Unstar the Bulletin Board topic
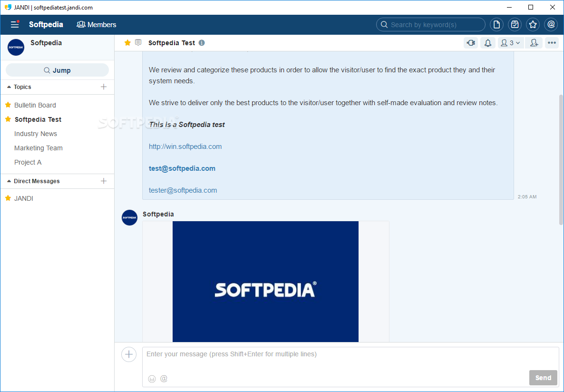 [8, 105]
